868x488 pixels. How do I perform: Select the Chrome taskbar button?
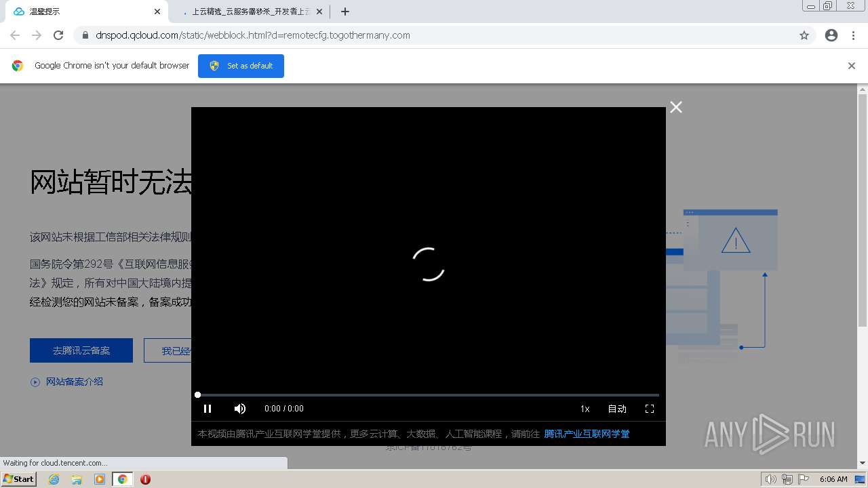(x=122, y=479)
